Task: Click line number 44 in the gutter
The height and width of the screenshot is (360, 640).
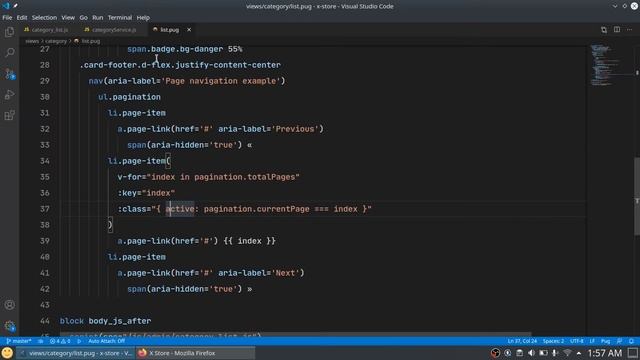Action: point(45,321)
